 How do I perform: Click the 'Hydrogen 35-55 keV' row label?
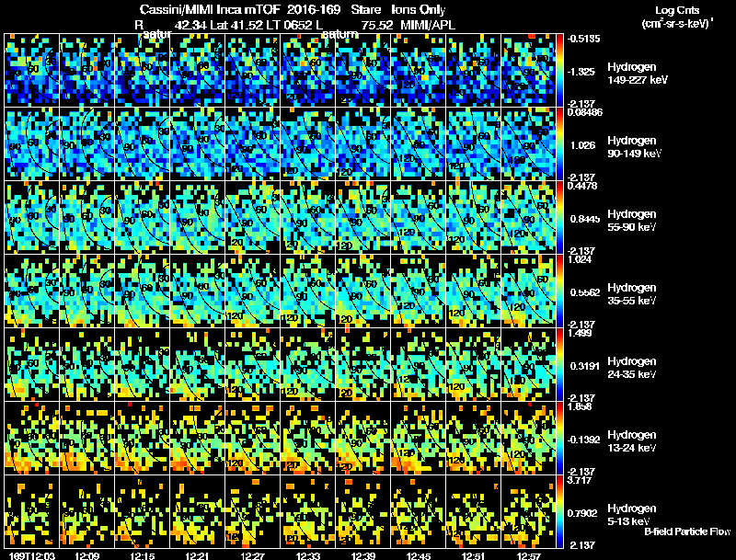(632, 294)
